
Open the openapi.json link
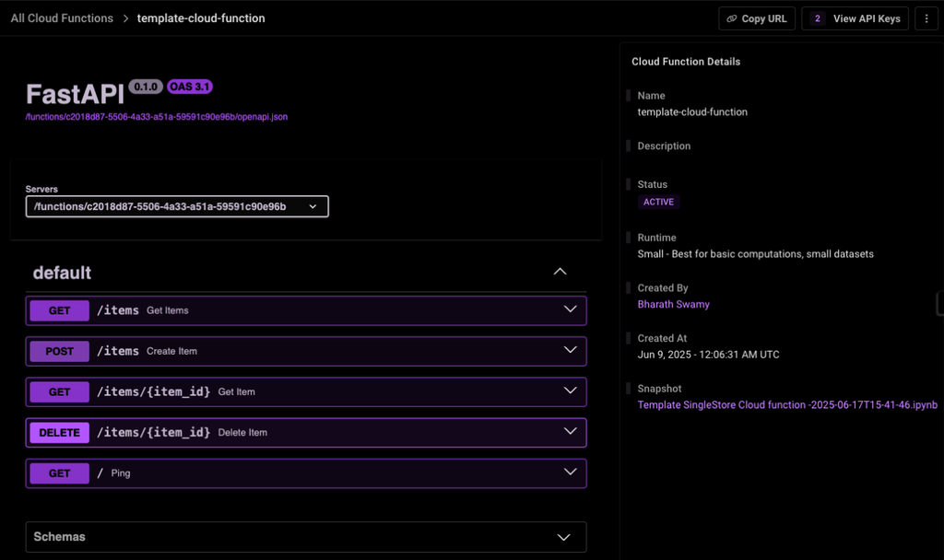(157, 117)
